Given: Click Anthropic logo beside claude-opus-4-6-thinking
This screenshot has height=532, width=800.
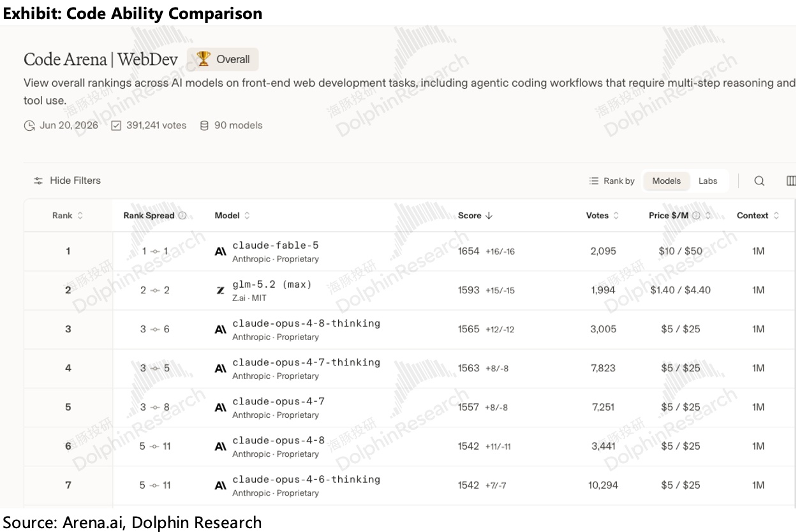Looking at the screenshot, I should click(x=220, y=485).
